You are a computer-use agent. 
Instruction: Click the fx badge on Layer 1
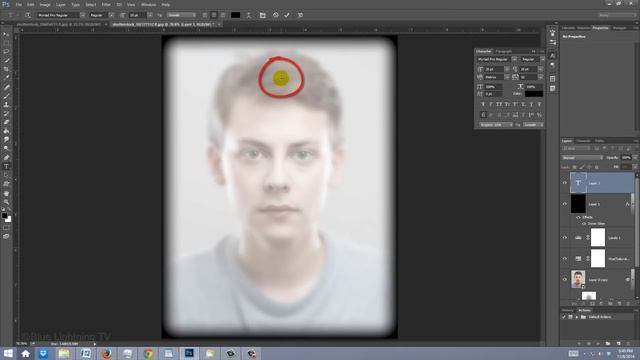pos(627,204)
